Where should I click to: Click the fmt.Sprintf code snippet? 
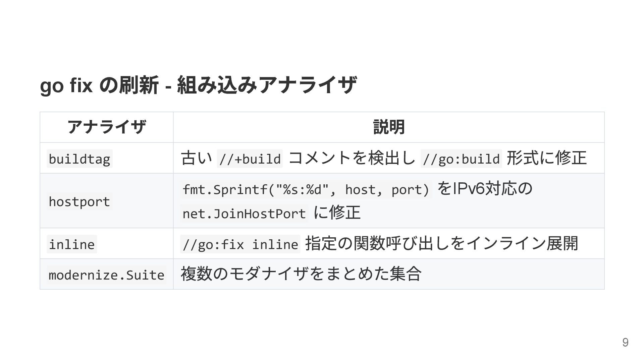pos(306,190)
